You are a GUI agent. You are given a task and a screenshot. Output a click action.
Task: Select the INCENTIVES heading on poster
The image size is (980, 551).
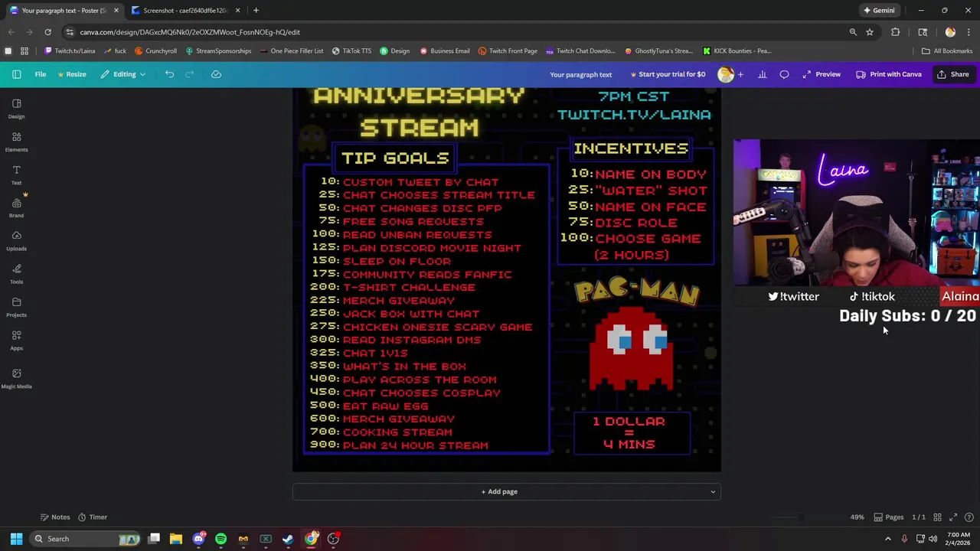point(631,148)
